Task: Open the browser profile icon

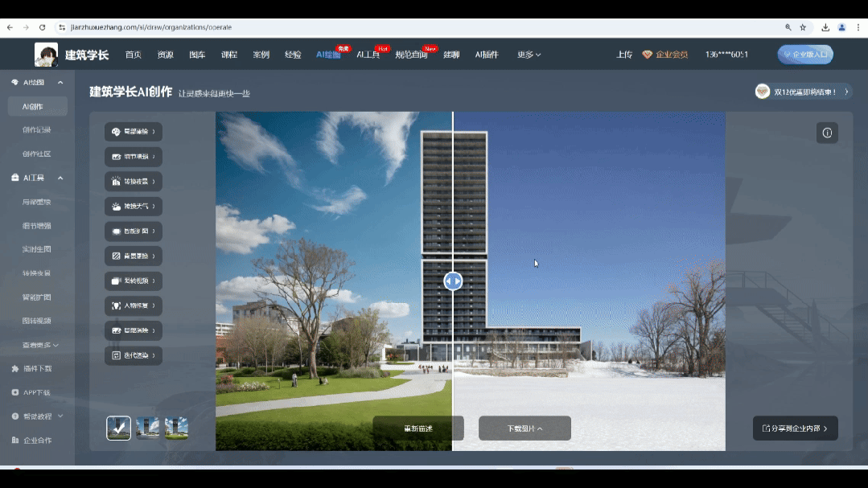Action: click(842, 27)
